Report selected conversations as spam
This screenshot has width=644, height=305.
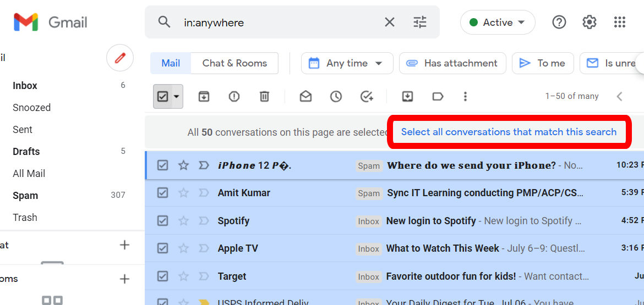coord(234,96)
